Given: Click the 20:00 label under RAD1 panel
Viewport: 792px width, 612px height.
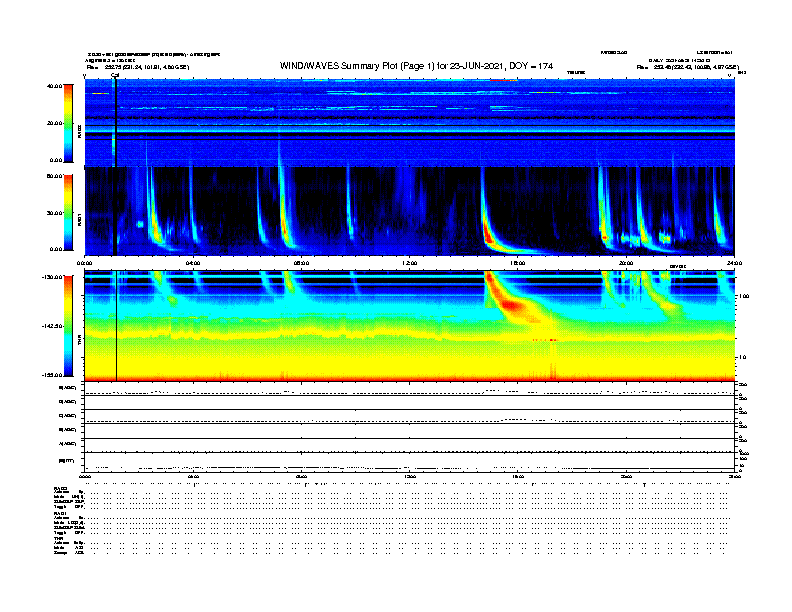Looking at the screenshot, I should click(626, 263).
